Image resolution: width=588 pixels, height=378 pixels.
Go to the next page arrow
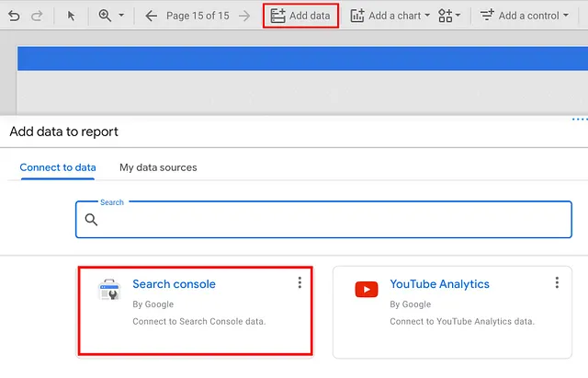[244, 16]
